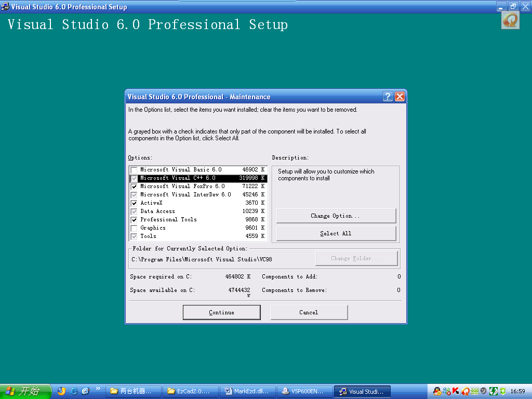Switch to the 两台机器 folder taskbar window
Viewport: 532px width, 399px height.
click(134, 392)
